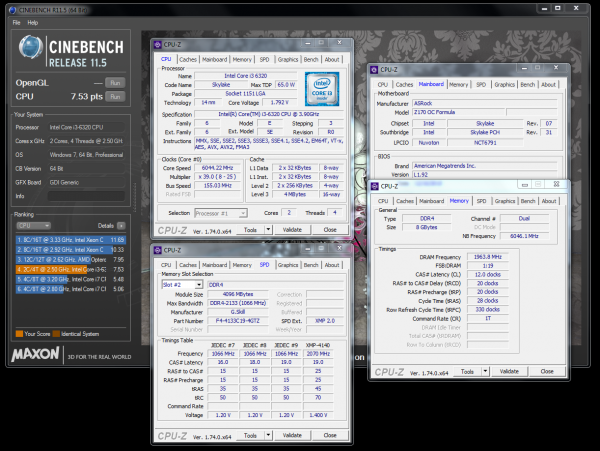This screenshot has height=451, width=600.
Task: Click the Cinebench globe logo
Action: [x=30, y=47]
